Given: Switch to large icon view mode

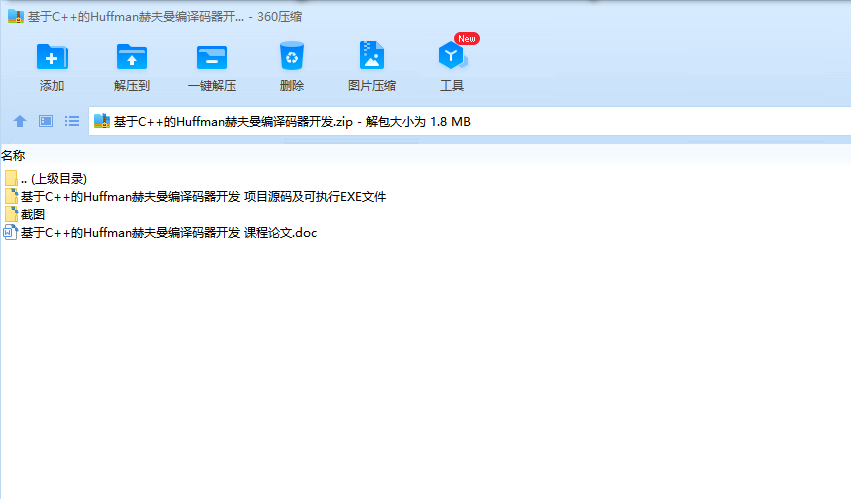Looking at the screenshot, I should click(46, 121).
